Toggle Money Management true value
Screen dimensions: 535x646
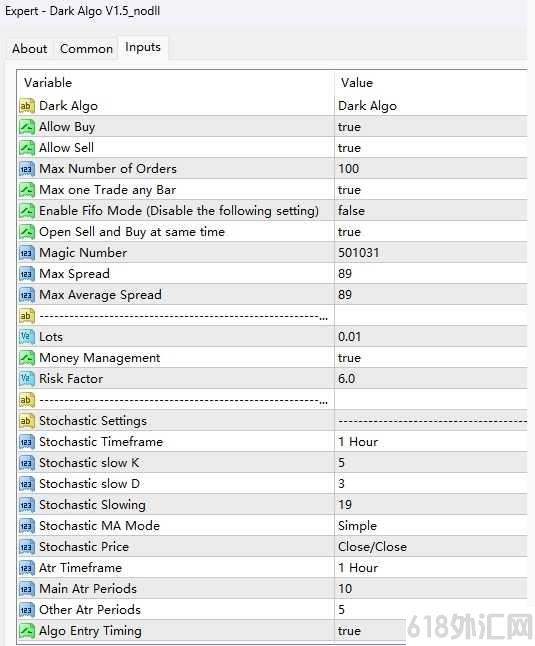click(x=431, y=358)
